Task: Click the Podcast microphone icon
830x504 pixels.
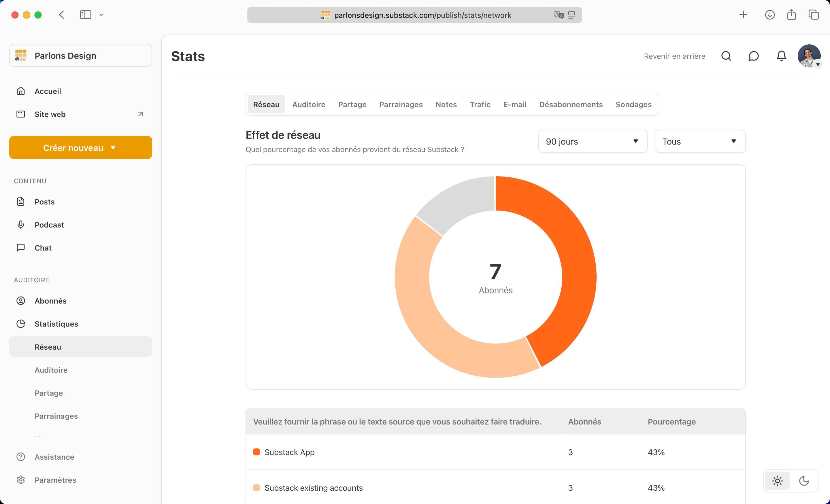Action: (x=20, y=225)
